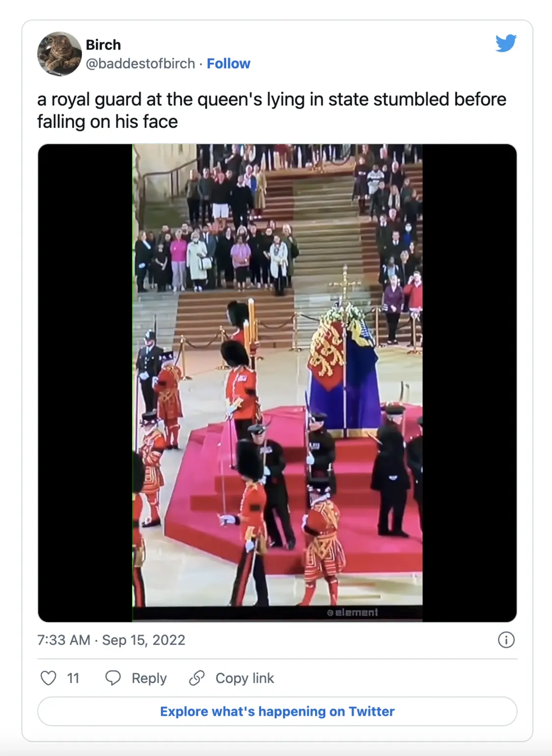The height and width of the screenshot is (756, 552).
Task: Click Explore what's happening on Twitter
Action: tap(277, 711)
